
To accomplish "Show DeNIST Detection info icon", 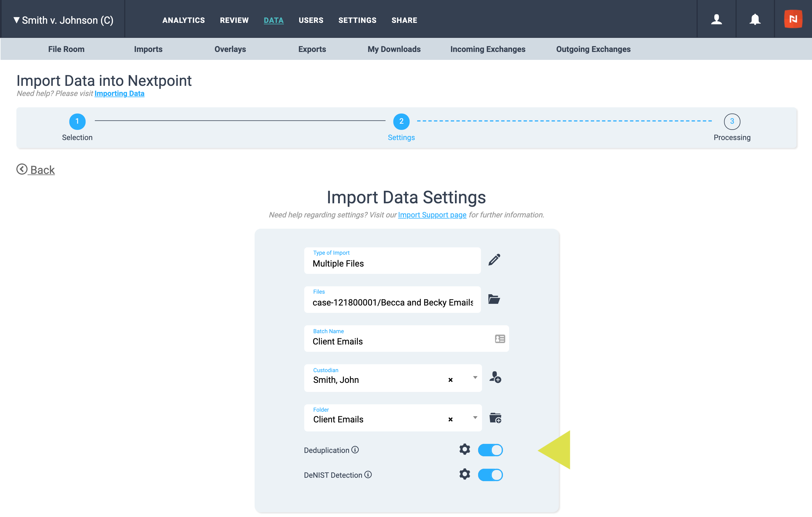I will [x=368, y=475].
